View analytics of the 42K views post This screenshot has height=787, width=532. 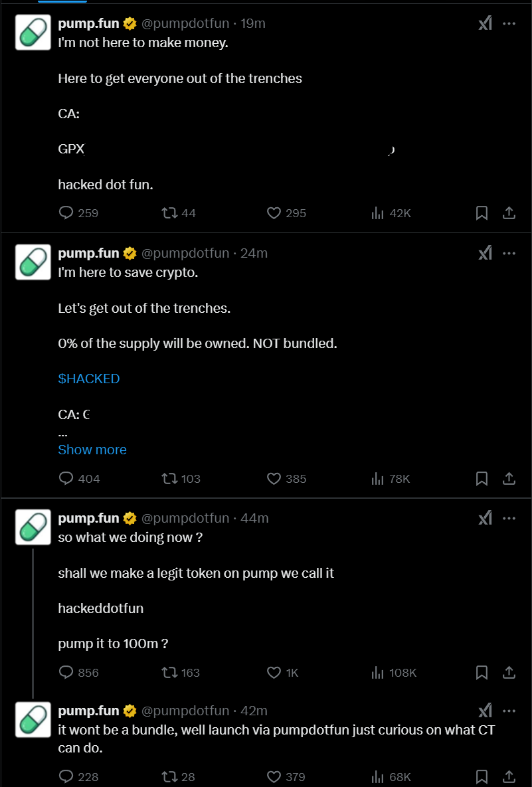tap(378, 213)
